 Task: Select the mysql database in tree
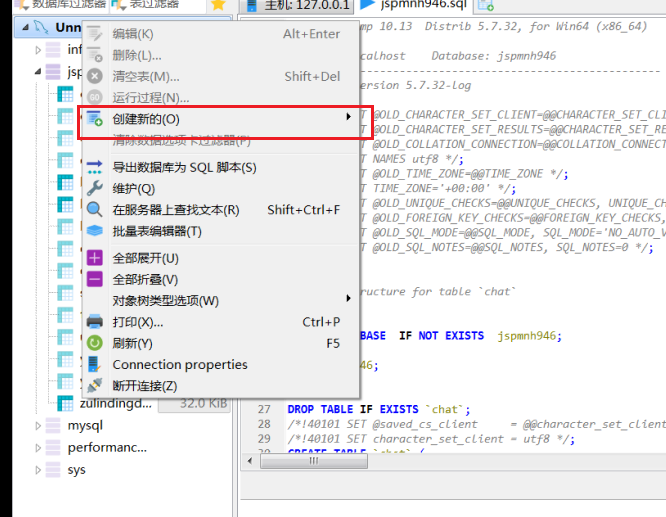[x=85, y=425]
